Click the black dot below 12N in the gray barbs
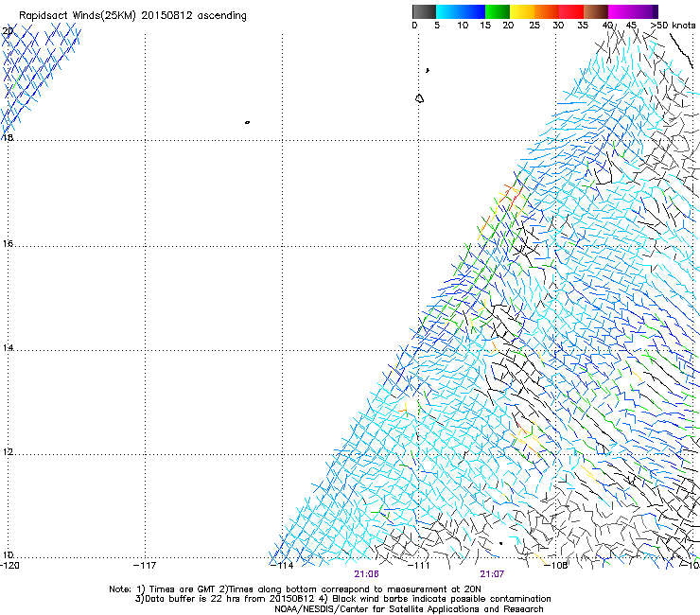The image size is (700, 615). click(x=501, y=543)
